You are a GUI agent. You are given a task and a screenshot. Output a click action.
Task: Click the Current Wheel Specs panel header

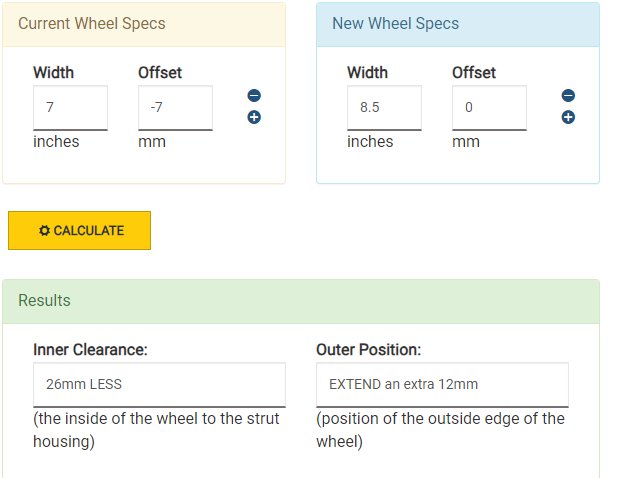point(144,25)
